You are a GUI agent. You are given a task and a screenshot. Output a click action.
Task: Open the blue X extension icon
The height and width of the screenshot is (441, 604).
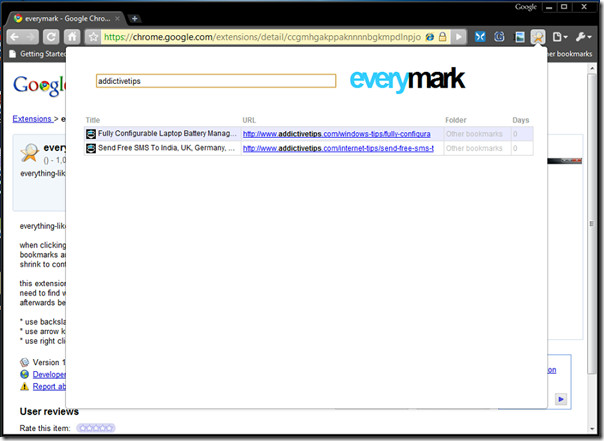[x=480, y=37]
